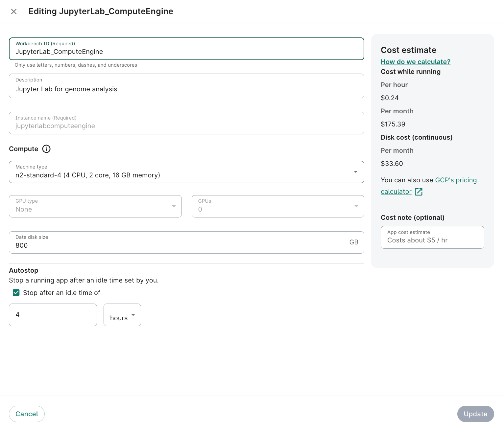Click the Compute section heading
504x432 pixels.
[x=24, y=149]
